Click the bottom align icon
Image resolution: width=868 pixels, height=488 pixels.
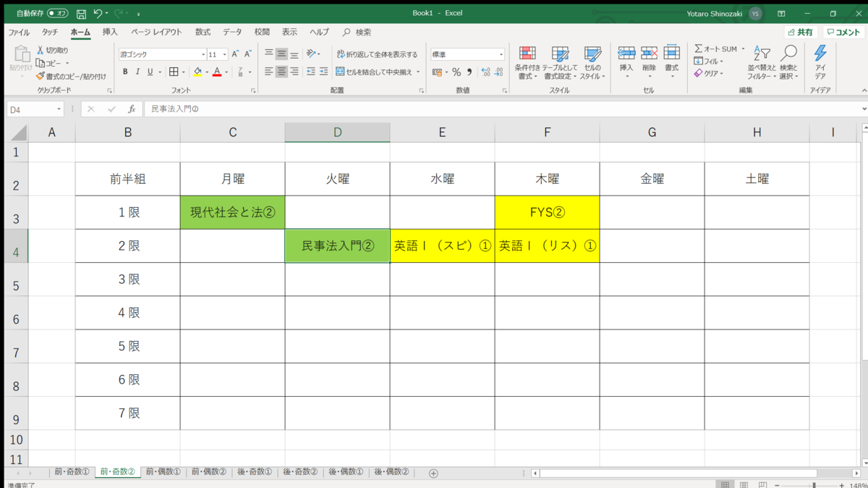pyautogui.click(x=294, y=54)
